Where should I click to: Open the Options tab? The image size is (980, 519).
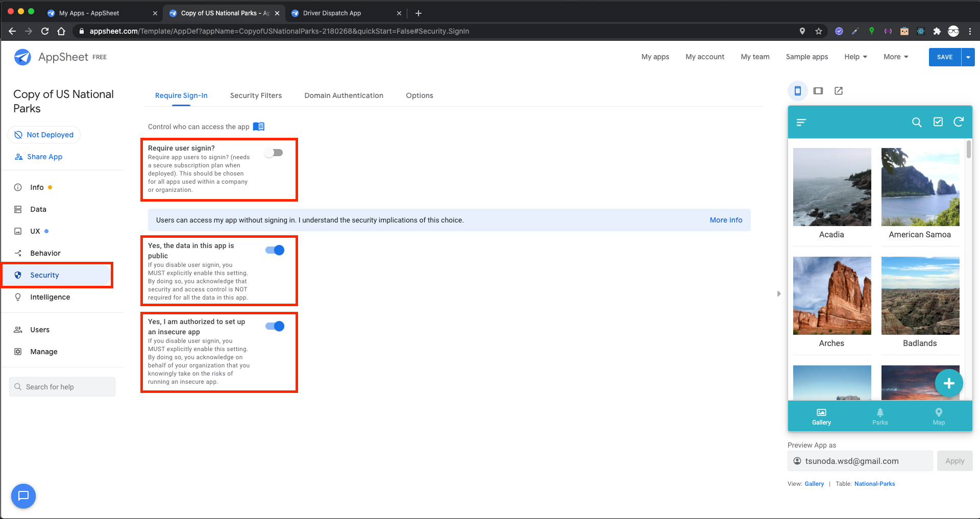[420, 95]
